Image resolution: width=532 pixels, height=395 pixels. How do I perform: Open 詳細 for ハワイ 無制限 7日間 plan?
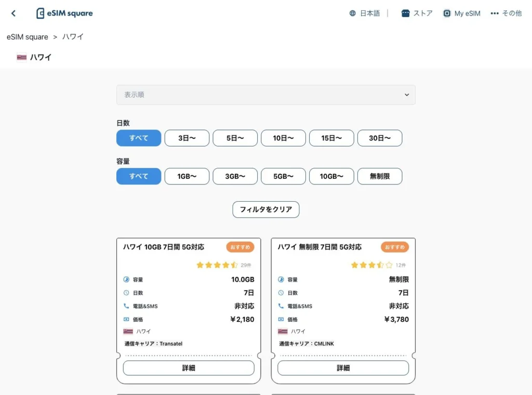coord(343,368)
